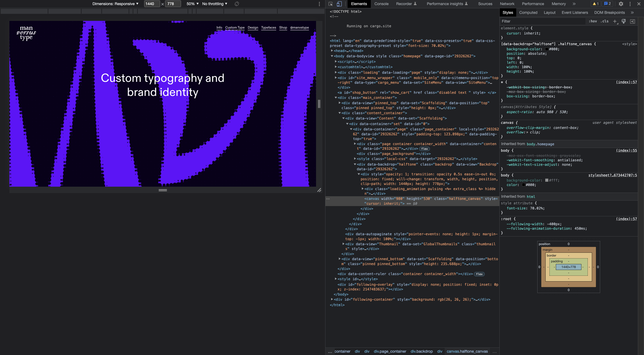Click the inspect element picker icon
The height and width of the screenshot is (355, 644).
coord(331,4)
